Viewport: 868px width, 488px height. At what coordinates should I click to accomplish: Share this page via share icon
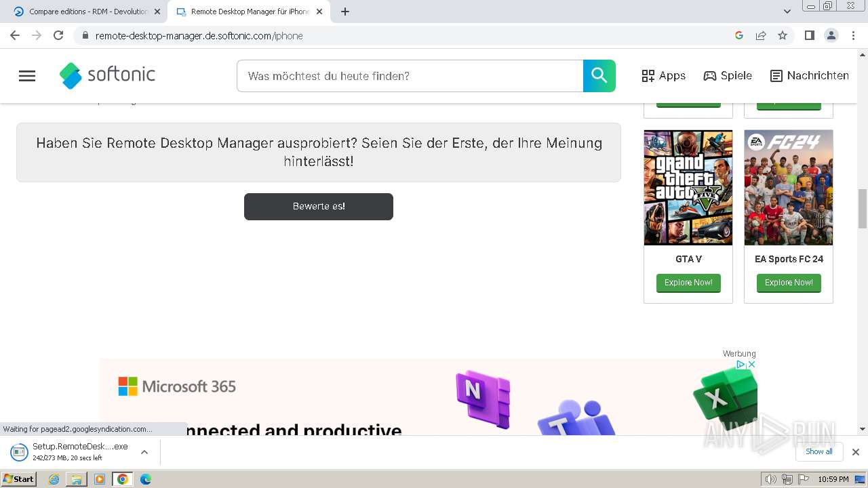pyautogui.click(x=761, y=35)
